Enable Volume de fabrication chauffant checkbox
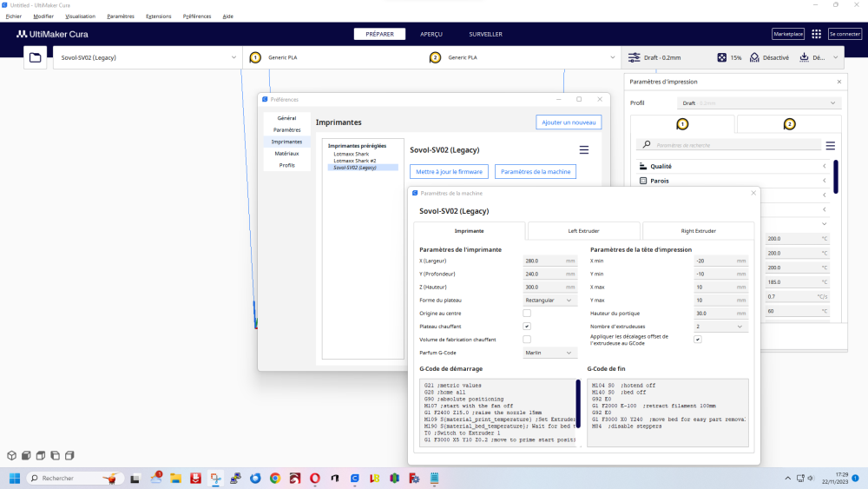The width and height of the screenshot is (868, 489). click(x=527, y=340)
